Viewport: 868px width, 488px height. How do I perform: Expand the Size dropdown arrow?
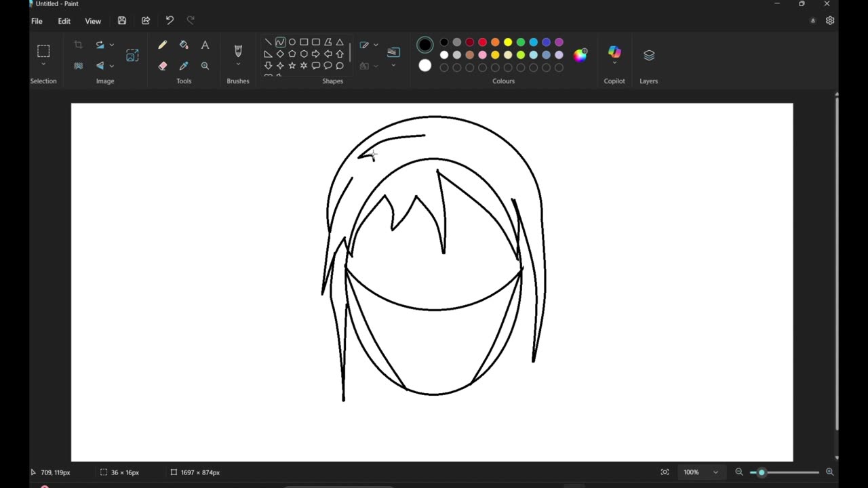click(x=393, y=66)
